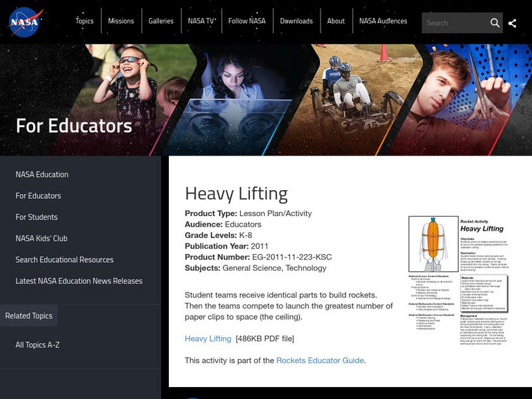The image size is (532, 399).
Task: Open the share icon menu
Action: pyautogui.click(x=512, y=23)
